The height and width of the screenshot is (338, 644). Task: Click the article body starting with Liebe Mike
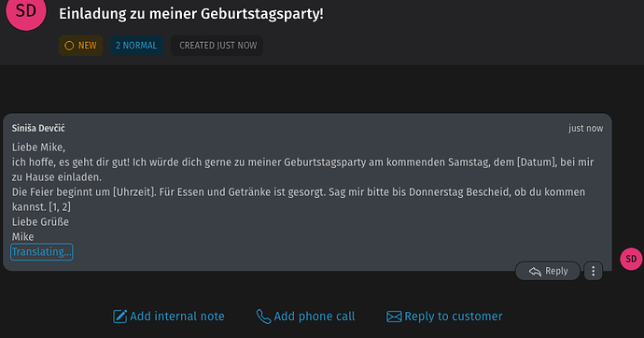(x=302, y=191)
